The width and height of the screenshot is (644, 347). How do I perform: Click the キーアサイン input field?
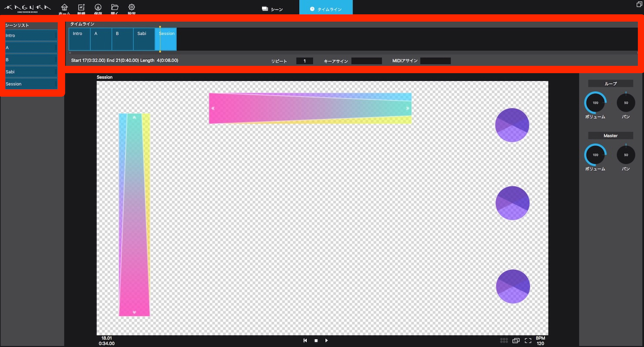tap(366, 61)
